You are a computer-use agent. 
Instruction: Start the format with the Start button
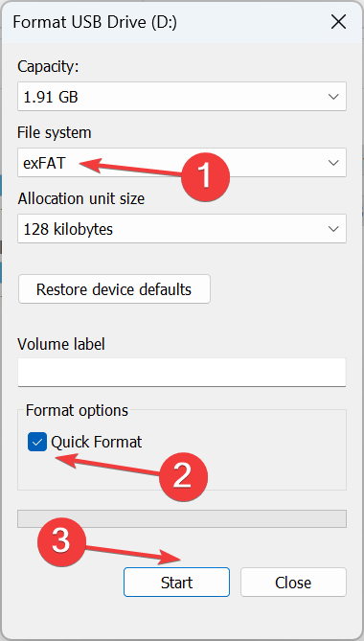(x=176, y=583)
